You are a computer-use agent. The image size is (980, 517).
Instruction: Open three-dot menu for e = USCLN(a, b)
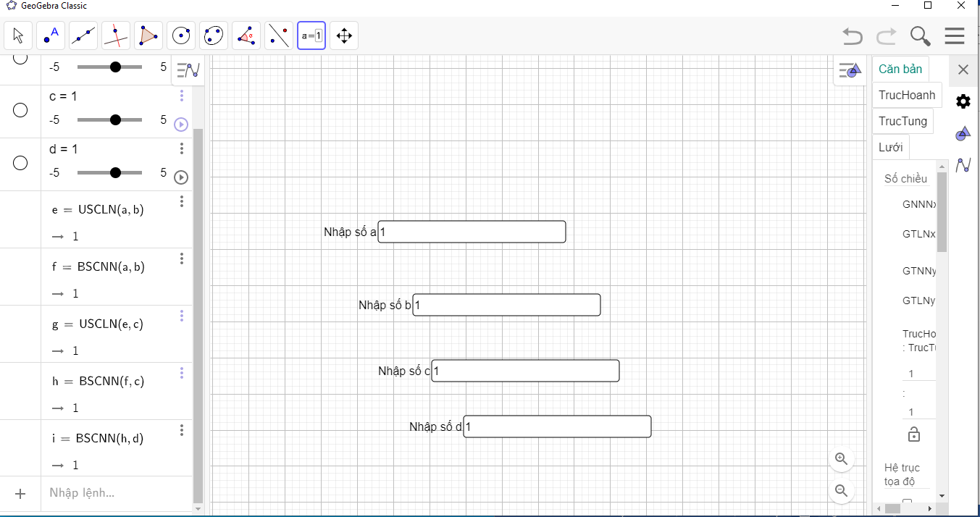pyautogui.click(x=182, y=201)
